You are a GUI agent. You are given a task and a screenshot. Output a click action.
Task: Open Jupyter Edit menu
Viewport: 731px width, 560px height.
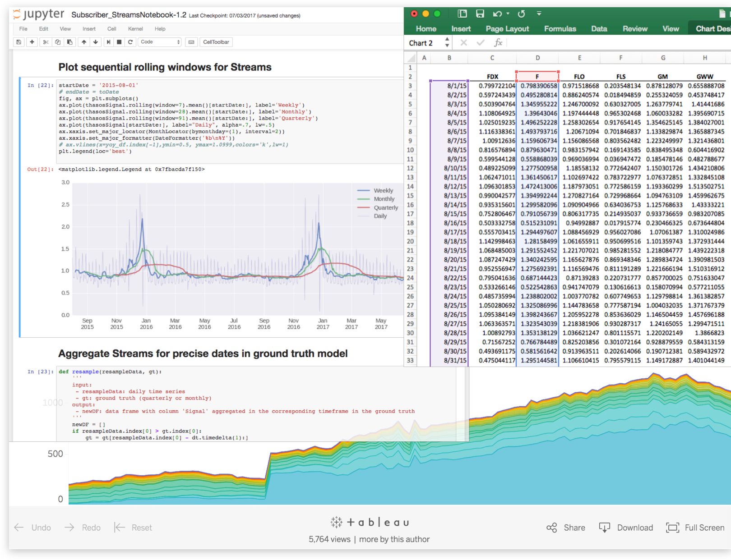pyautogui.click(x=43, y=29)
